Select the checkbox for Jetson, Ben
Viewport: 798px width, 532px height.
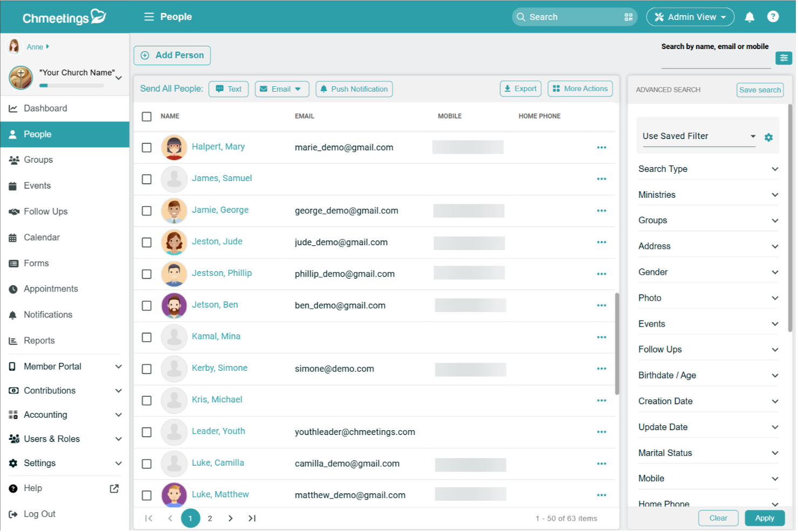pyautogui.click(x=146, y=305)
